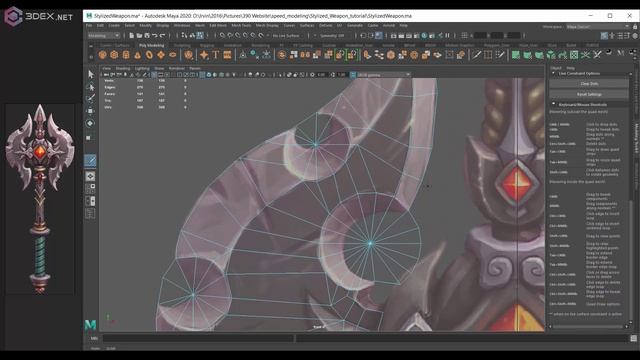Open the File menu
This screenshot has height=360, width=640.
click(x=89, y=25)
